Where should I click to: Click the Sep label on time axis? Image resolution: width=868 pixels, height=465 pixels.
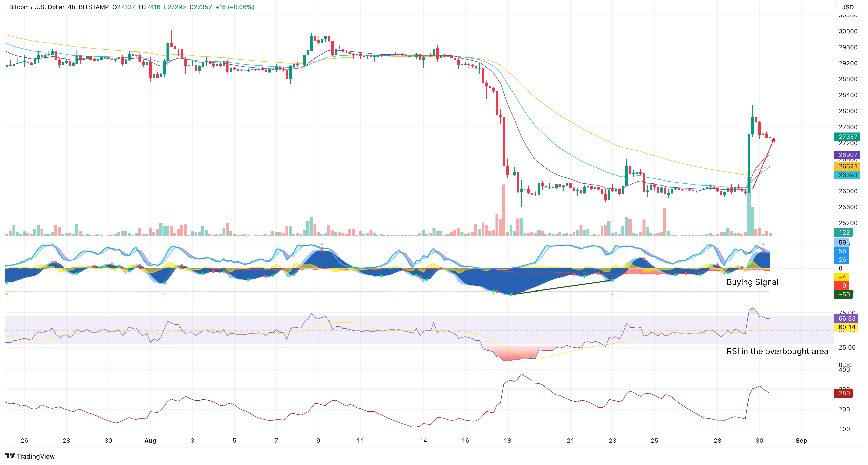[801, 440]
